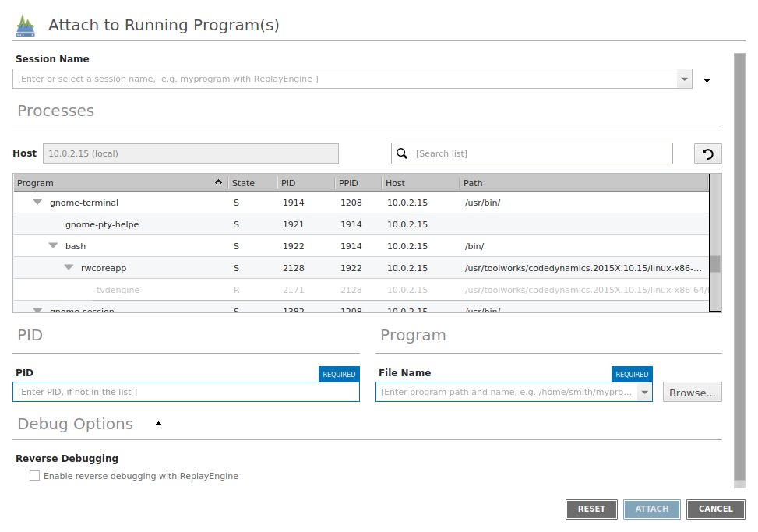
Task: Sort the list by PID column
Action: [x=305, y=183]
